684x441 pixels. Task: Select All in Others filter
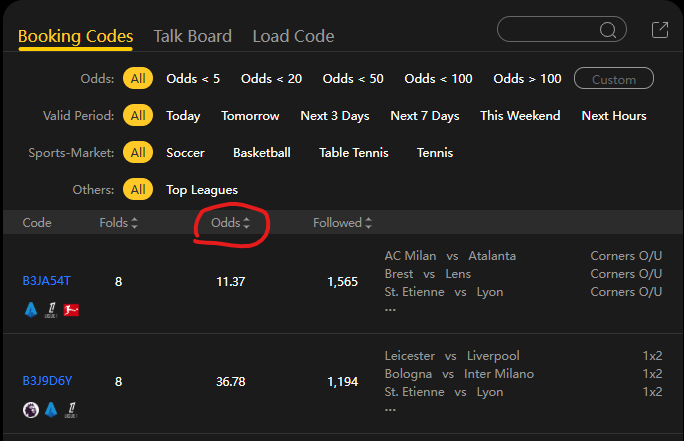click(138, 190)
